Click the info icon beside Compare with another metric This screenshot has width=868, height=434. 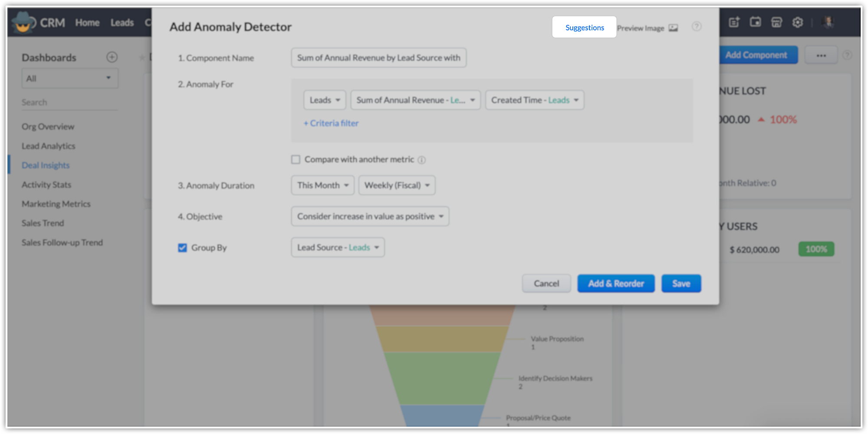(x=421, y=160)
